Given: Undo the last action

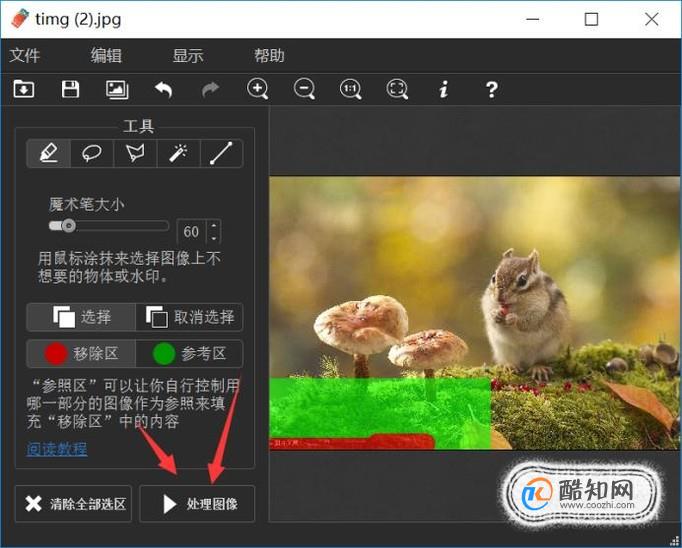Looking at the screenshot, I should [164, 90].
